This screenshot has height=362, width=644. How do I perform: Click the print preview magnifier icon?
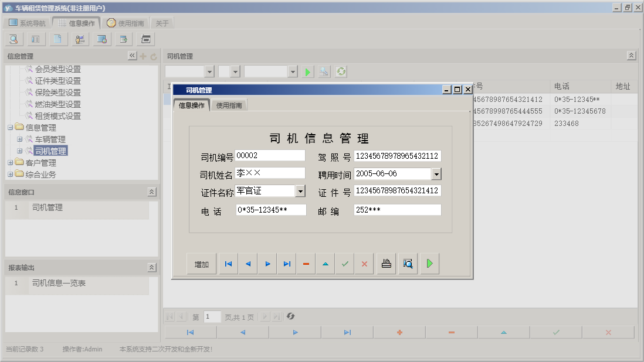coord(408,264)
